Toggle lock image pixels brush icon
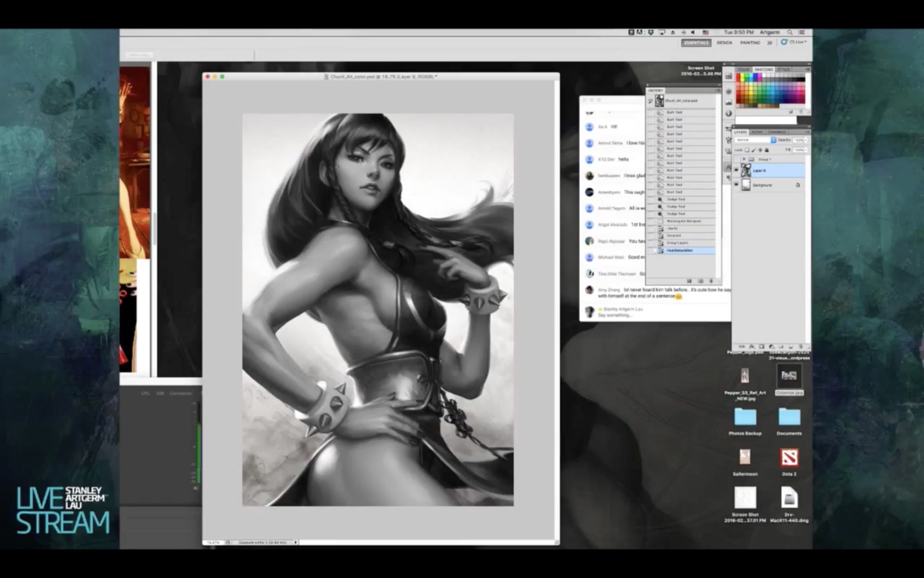Screen dimensions: 924x578 (754, 150)
